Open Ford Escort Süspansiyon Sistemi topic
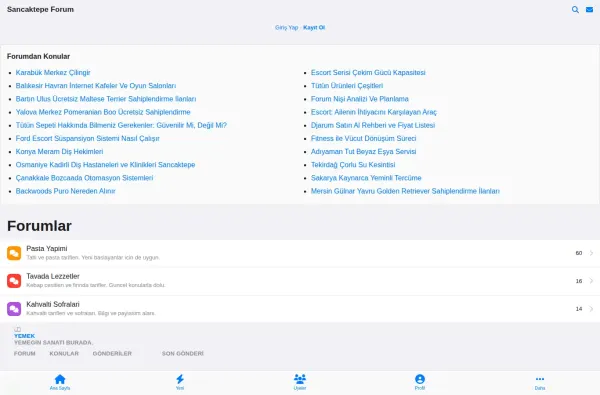 pos(87,139)
